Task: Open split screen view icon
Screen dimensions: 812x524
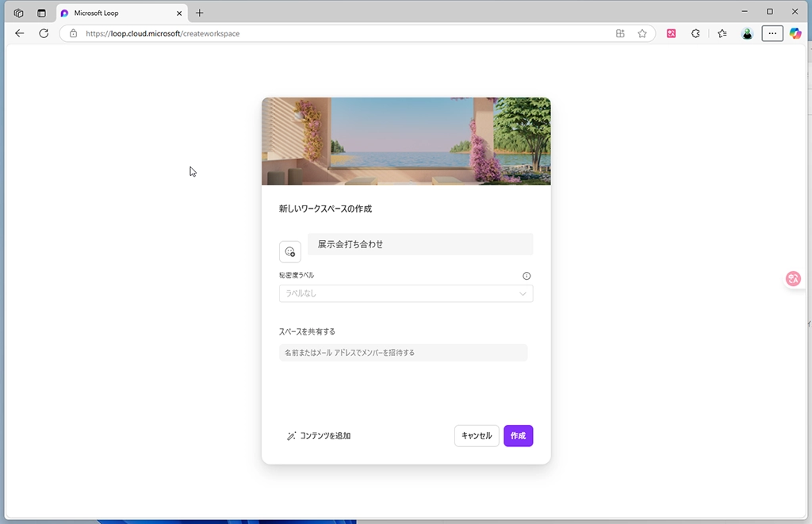Action: (x=620, y=33)
